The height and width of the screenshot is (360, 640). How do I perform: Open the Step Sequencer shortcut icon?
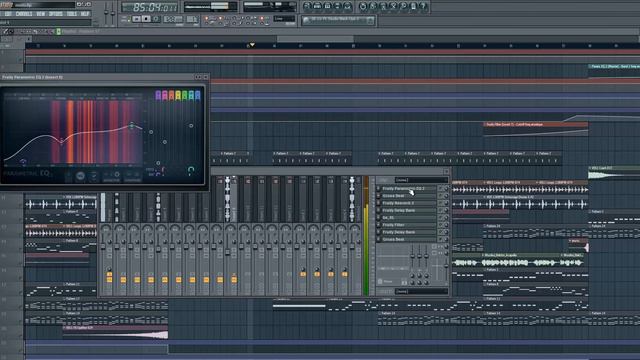pos(317,6)
